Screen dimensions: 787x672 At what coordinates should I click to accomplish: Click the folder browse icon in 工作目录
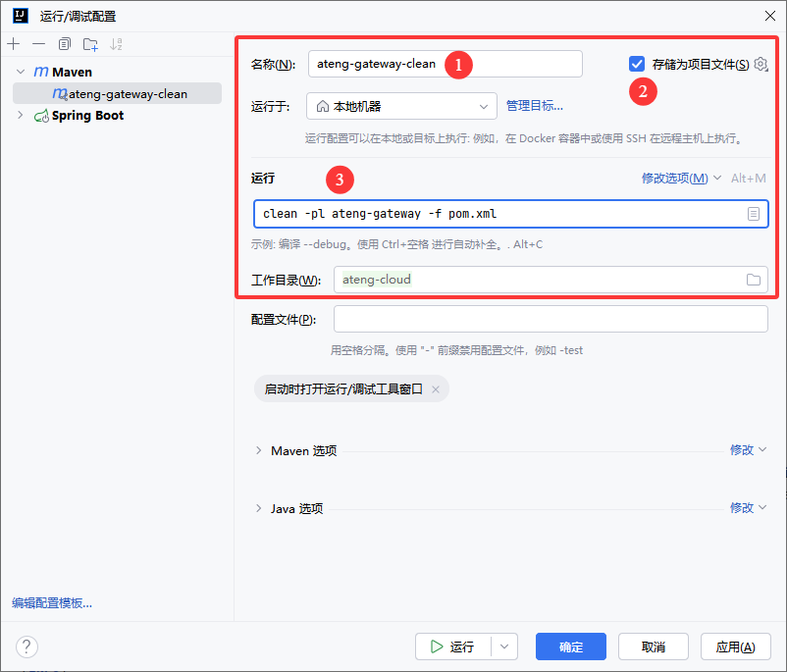coord(754,280)
